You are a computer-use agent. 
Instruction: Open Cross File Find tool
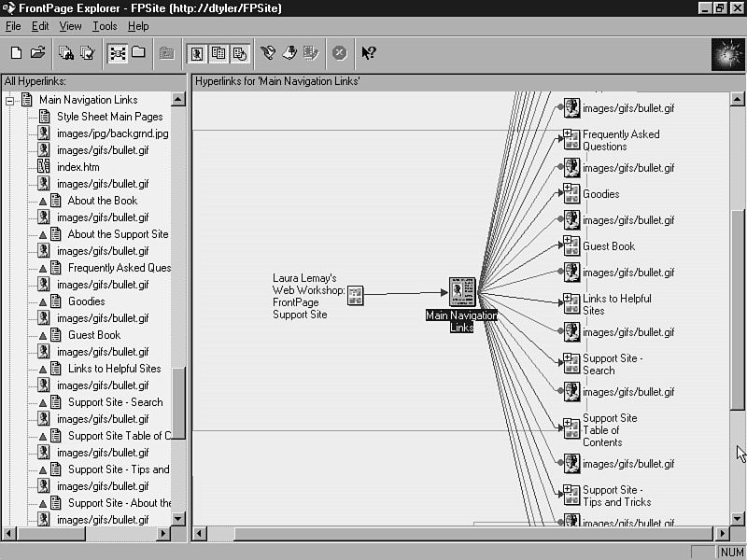tap(66, 53)
